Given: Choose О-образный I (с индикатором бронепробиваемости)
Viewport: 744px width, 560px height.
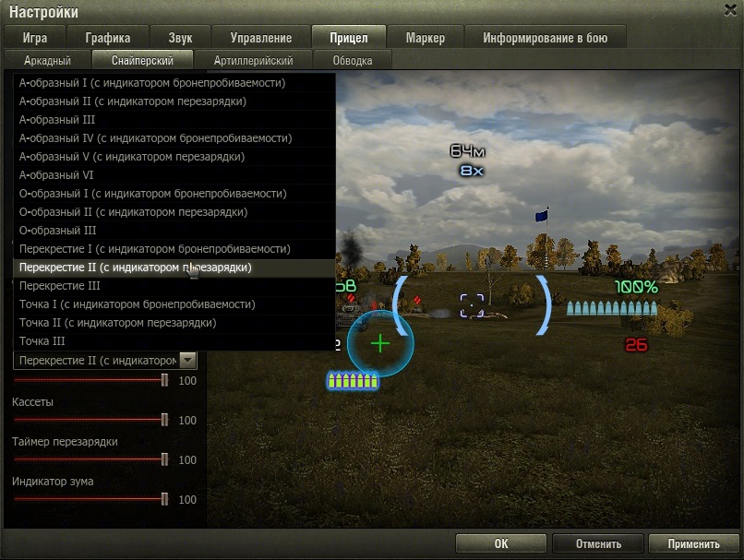Looking at the screenshot, I should coord(174,194).
